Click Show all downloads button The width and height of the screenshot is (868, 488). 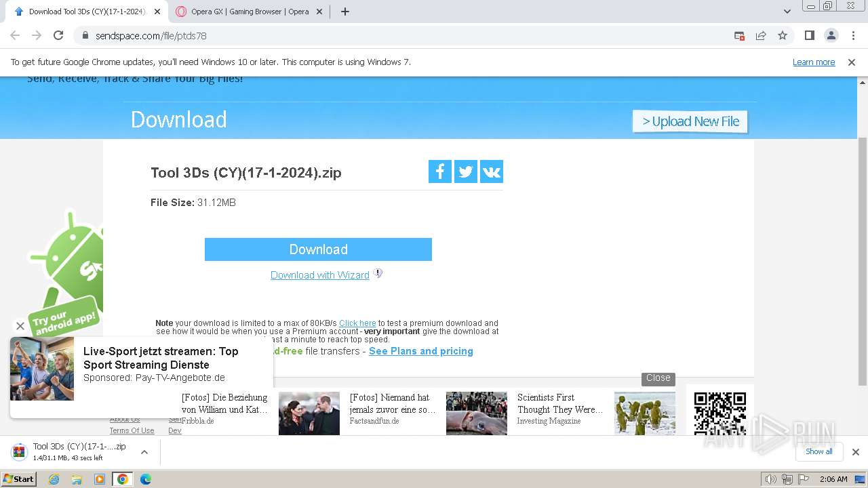pos(818,451)
